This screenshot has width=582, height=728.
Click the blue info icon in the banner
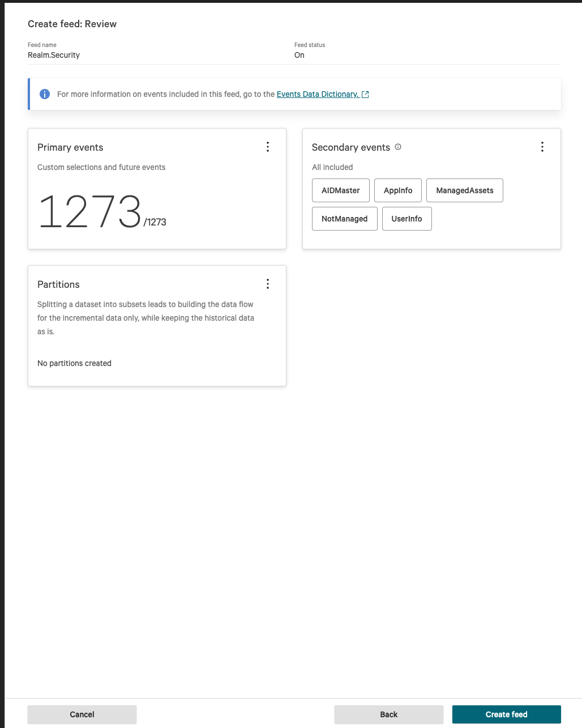[x=45, y=94]
